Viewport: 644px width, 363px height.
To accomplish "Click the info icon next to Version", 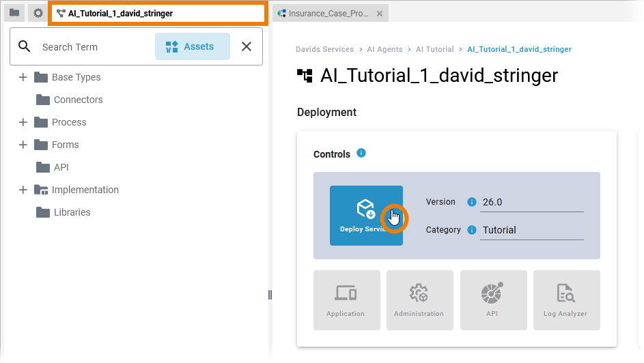I will click(471, 202).
